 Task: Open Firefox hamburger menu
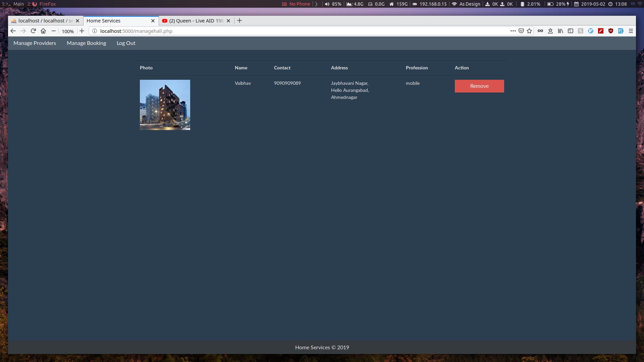coord(631,31)
